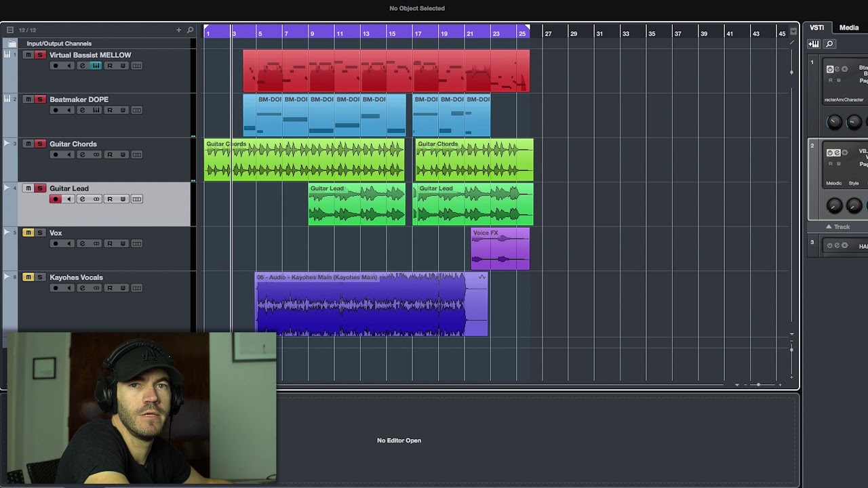This screenshot has width=868, height=488.
Task: Switch to the Media tab
Action: tap(849, 28)
